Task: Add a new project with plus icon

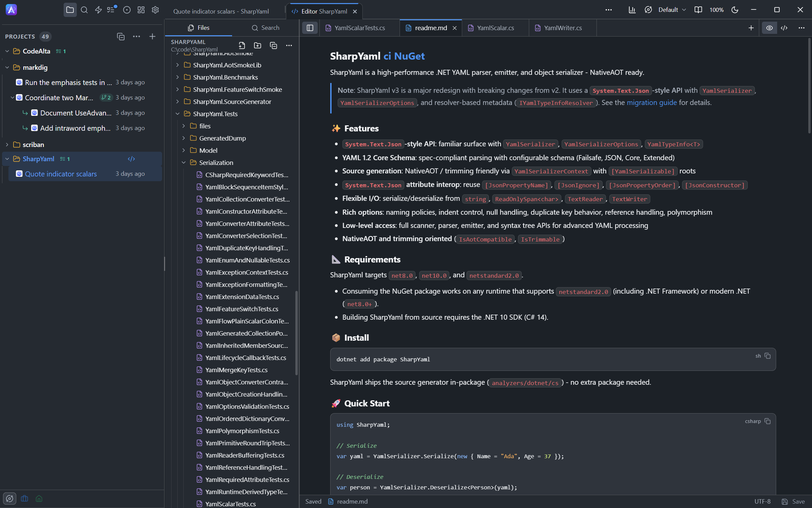Action: coord(152,36)
